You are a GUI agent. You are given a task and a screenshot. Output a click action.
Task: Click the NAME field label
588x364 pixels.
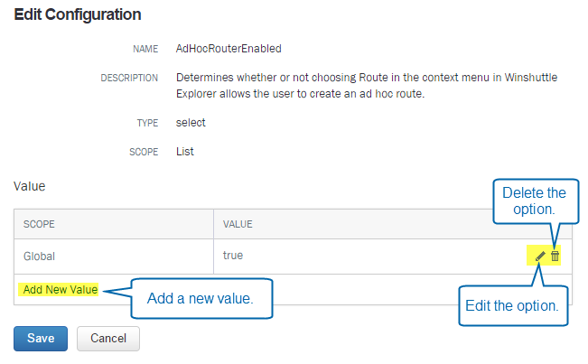coord(145,49)
